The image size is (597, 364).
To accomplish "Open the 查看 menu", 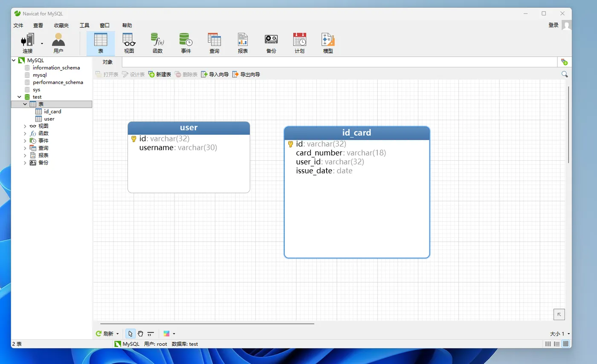I will tap(38, 26).
